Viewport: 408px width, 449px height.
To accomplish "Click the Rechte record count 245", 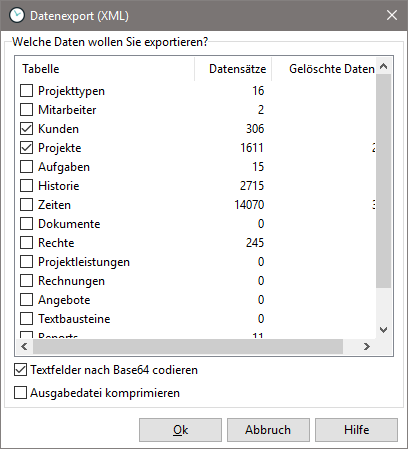I will [255, 243].
